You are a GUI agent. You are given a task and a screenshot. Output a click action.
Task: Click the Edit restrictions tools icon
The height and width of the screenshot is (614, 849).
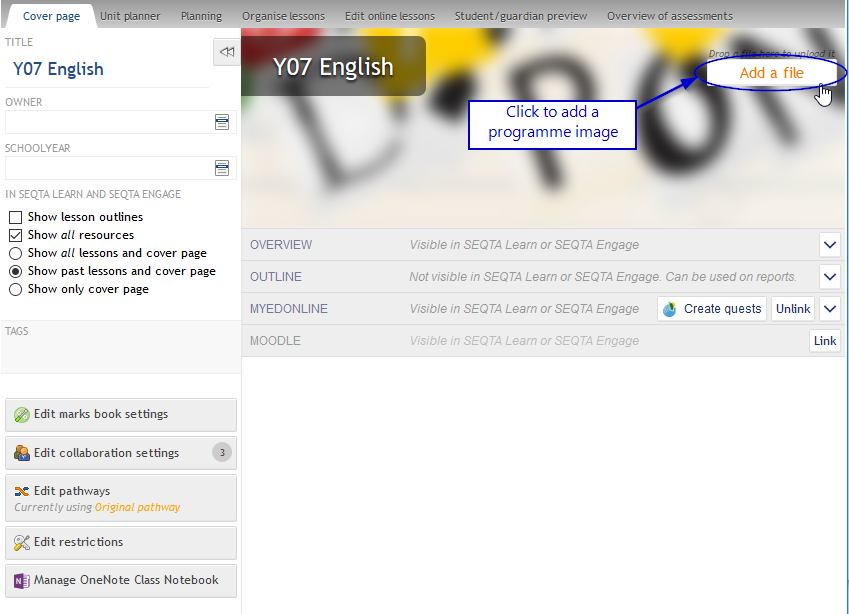pyautogui.click(x=22, y=542)
